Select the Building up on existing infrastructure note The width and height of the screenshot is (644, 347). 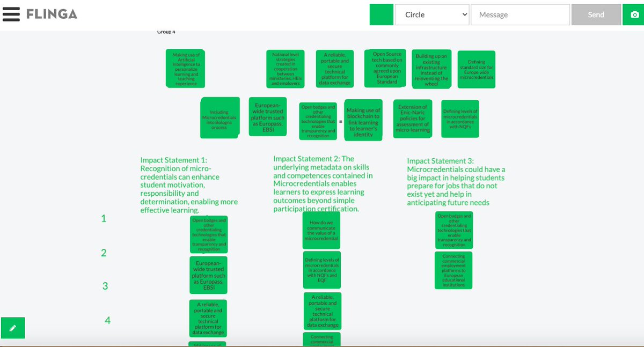point(431,70)
